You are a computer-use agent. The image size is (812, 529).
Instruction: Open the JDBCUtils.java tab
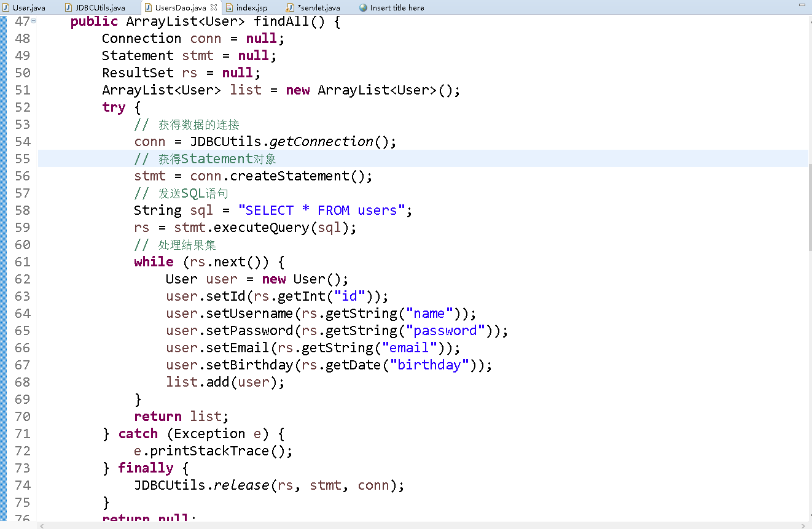click(x=96, y=7)
